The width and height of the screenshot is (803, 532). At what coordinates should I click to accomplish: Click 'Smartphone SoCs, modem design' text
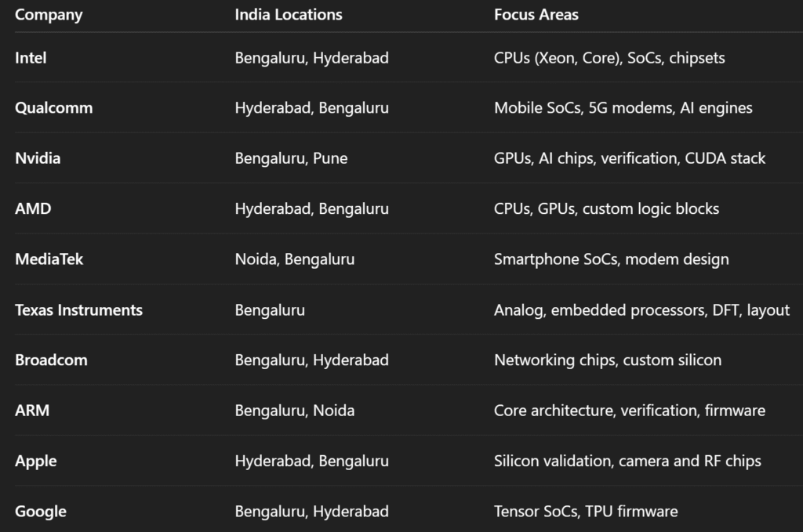click(612, 259)
